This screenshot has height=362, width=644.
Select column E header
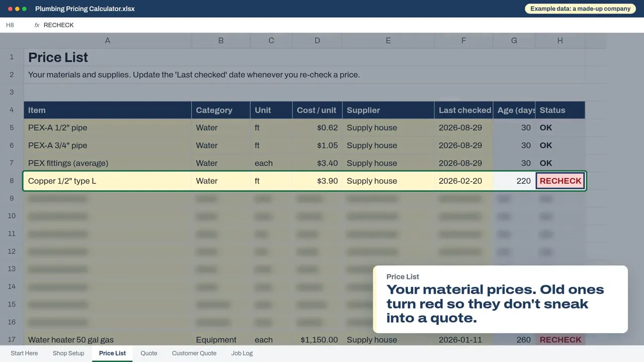tap(388, 40)
